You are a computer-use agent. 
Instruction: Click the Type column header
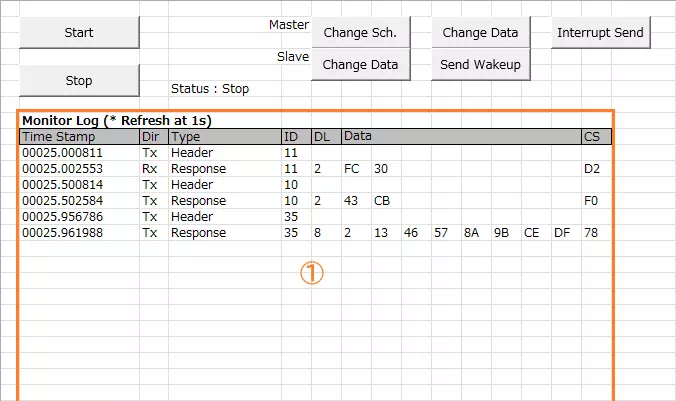point(186,136)
